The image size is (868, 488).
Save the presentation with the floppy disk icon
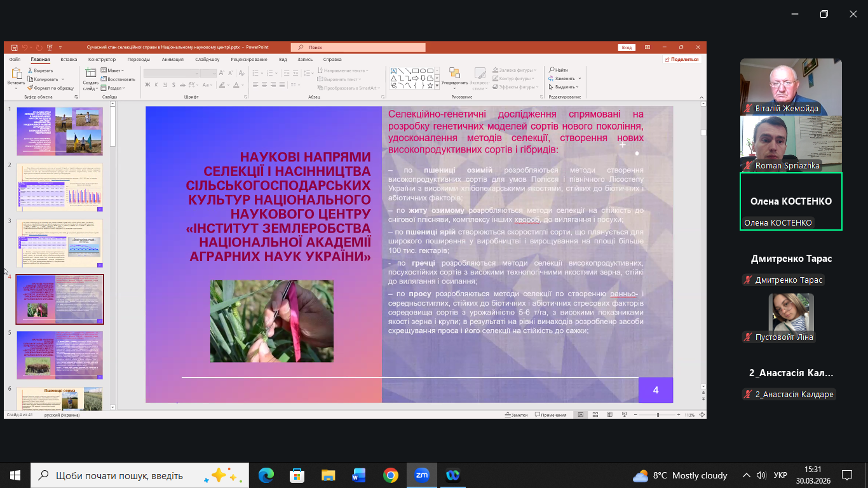(x=13, y=48)
